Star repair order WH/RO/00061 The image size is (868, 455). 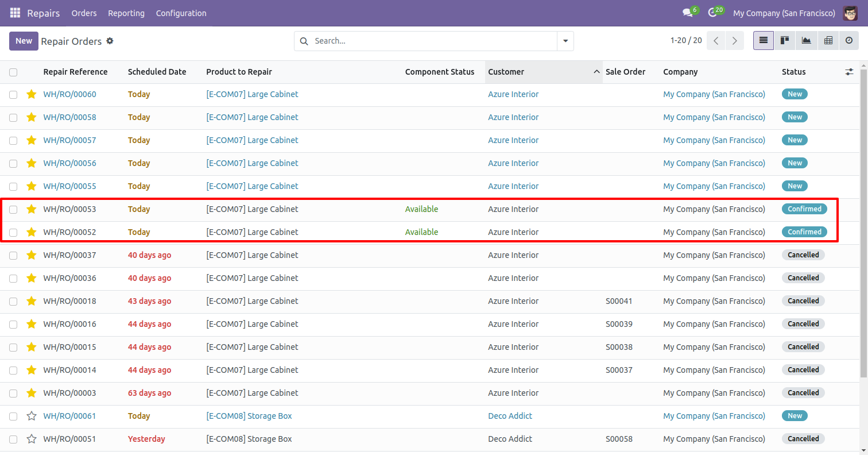tap(32, 416)
